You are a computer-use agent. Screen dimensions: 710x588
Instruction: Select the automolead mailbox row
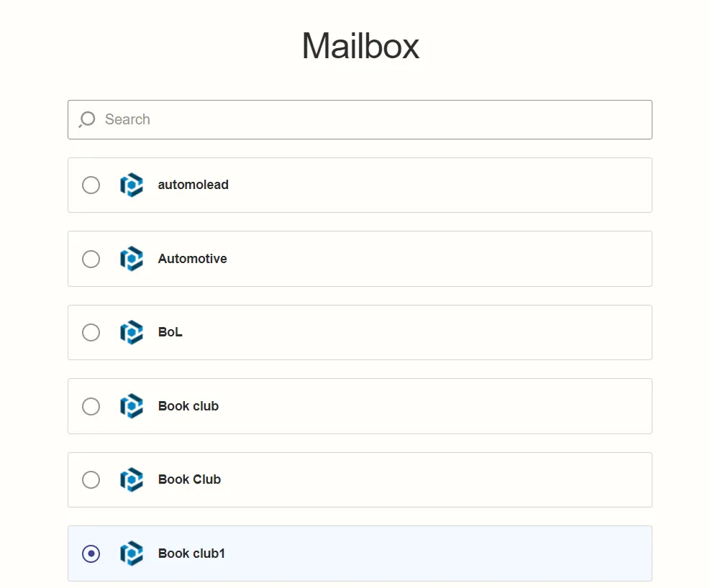click(x=360, y=185)
